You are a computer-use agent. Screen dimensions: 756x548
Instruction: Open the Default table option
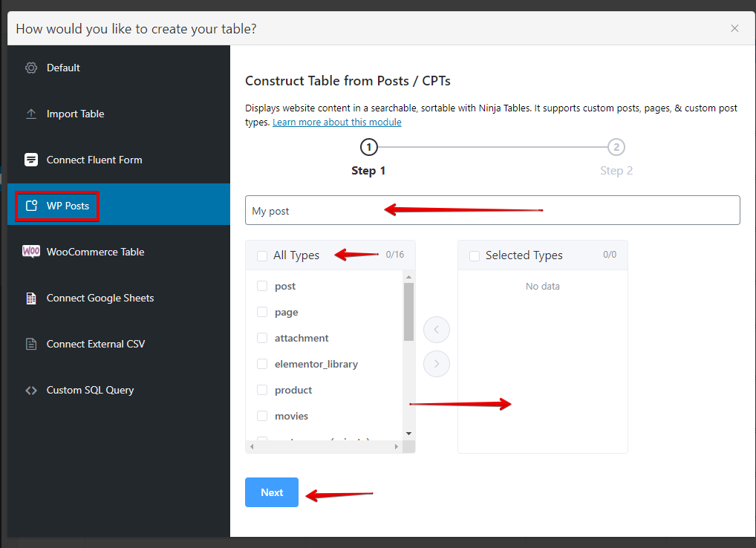[119, 68]
